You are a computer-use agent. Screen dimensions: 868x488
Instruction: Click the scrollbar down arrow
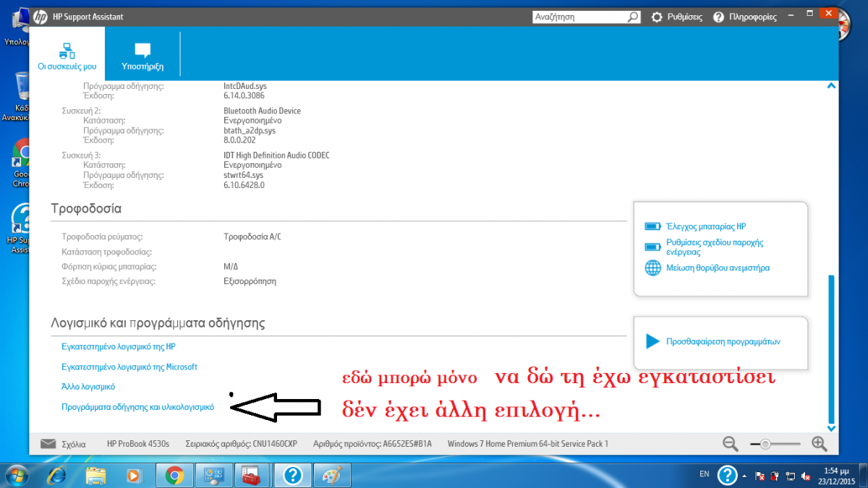(832, 429)
